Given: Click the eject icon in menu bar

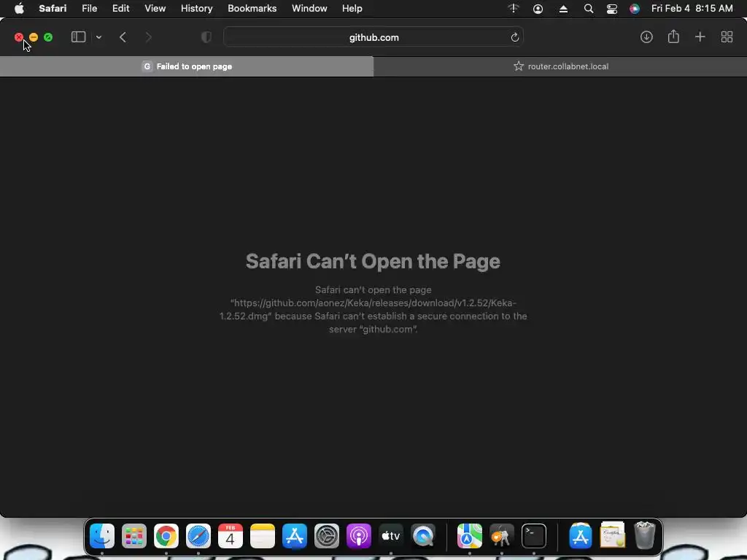Looking at the screenshot, I should pos(563,9).
